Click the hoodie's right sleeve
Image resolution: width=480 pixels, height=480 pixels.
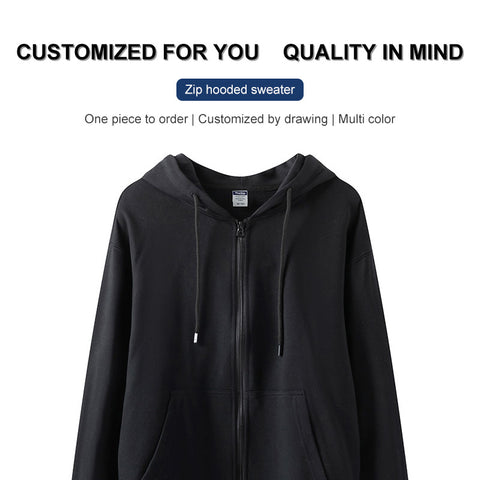383,350
